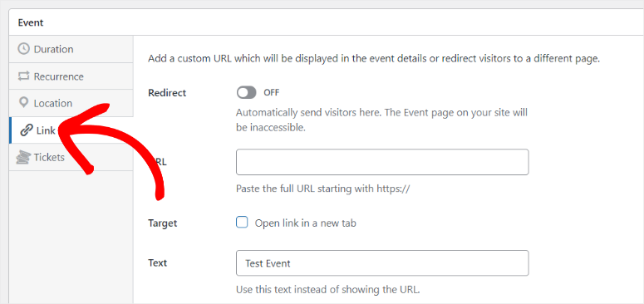Screen dimensions: 644x304
Task: Click the 'Open link in a new tab' label
Action: click(306, 223)
